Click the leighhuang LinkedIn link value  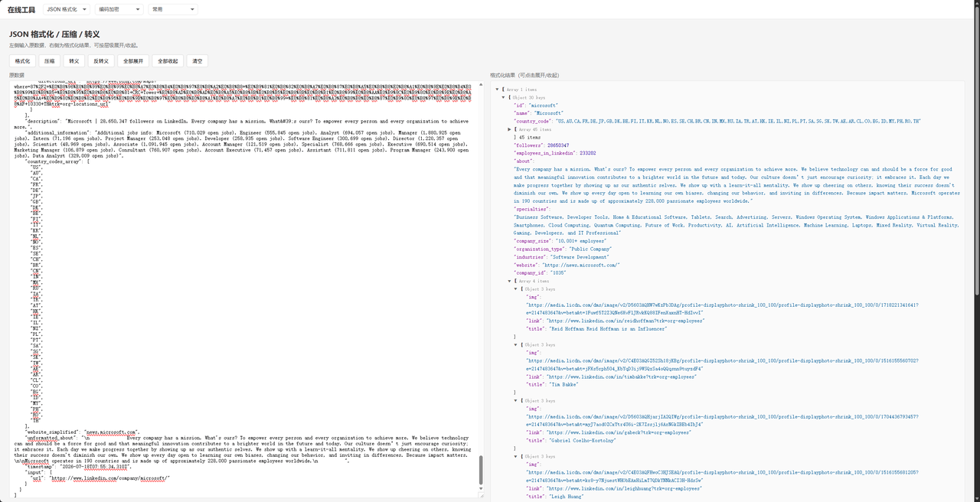pyautogui.click(x=624, y=488)
